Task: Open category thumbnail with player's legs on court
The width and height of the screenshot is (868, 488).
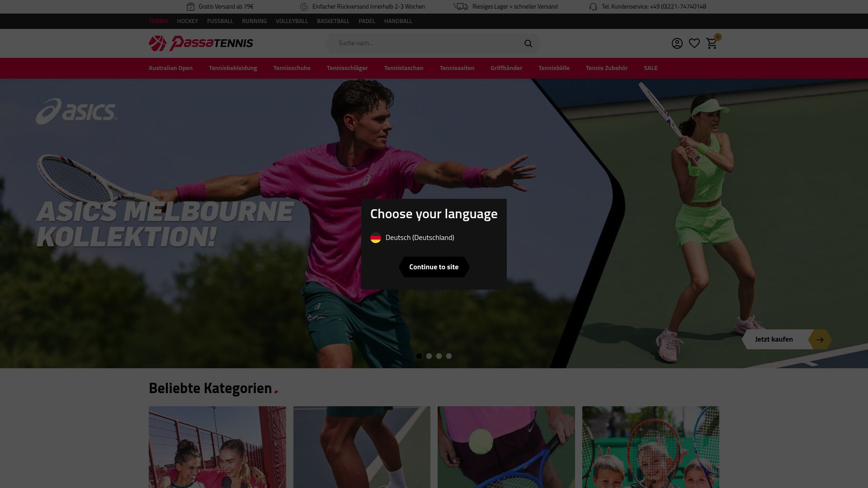Action: (x=362, y=447)
